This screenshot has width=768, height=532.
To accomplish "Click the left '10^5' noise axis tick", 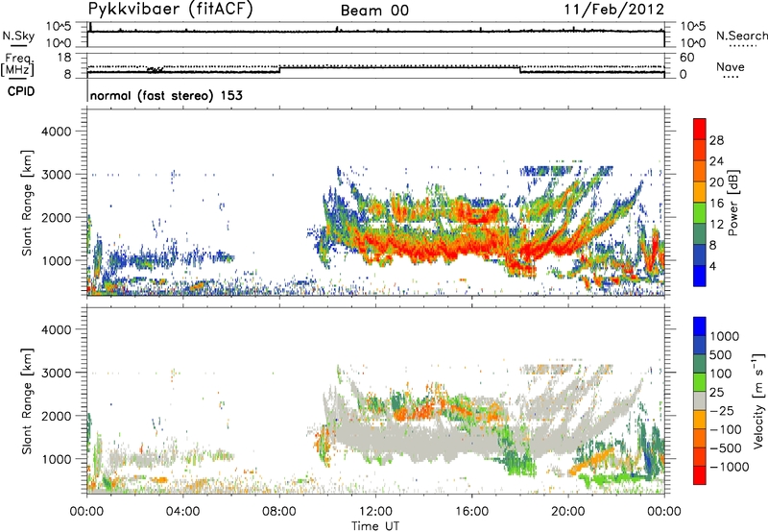I will point(59,27).
